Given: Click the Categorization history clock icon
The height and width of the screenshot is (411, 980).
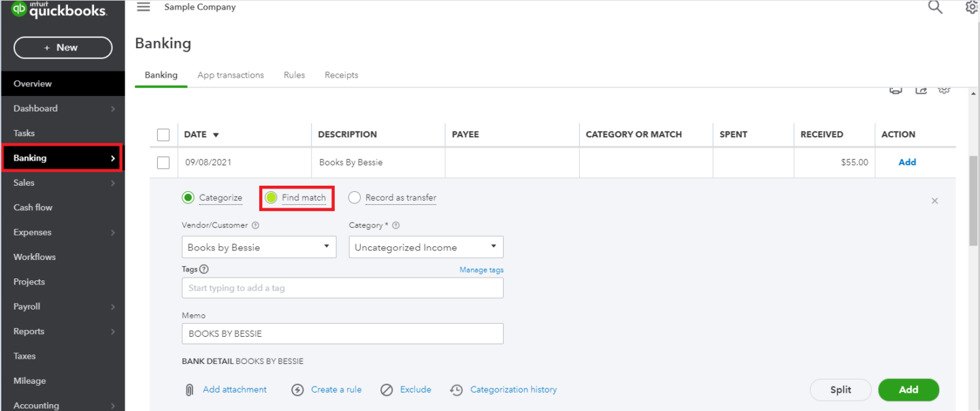Looking at the screenshot, I should 457,390.
